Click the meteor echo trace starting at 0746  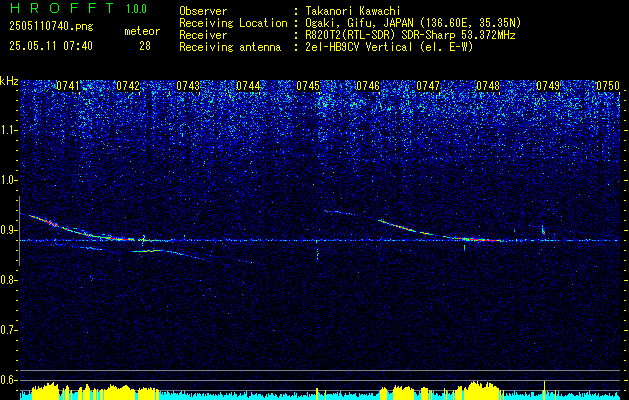point(440,231)
